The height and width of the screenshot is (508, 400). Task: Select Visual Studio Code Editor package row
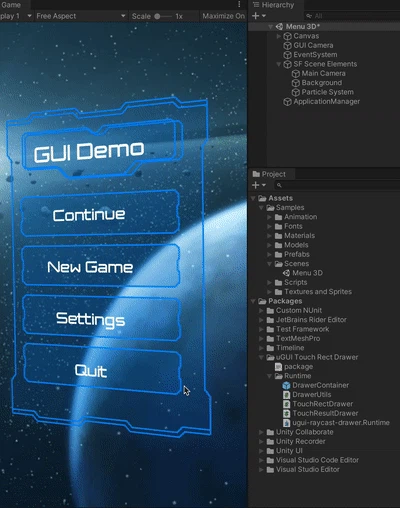(x=324, y=460)
